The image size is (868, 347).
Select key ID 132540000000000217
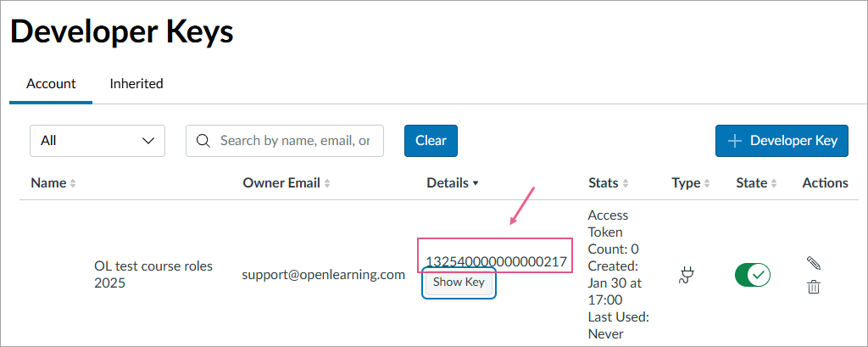pyautogui.click(x=496, y=261)
